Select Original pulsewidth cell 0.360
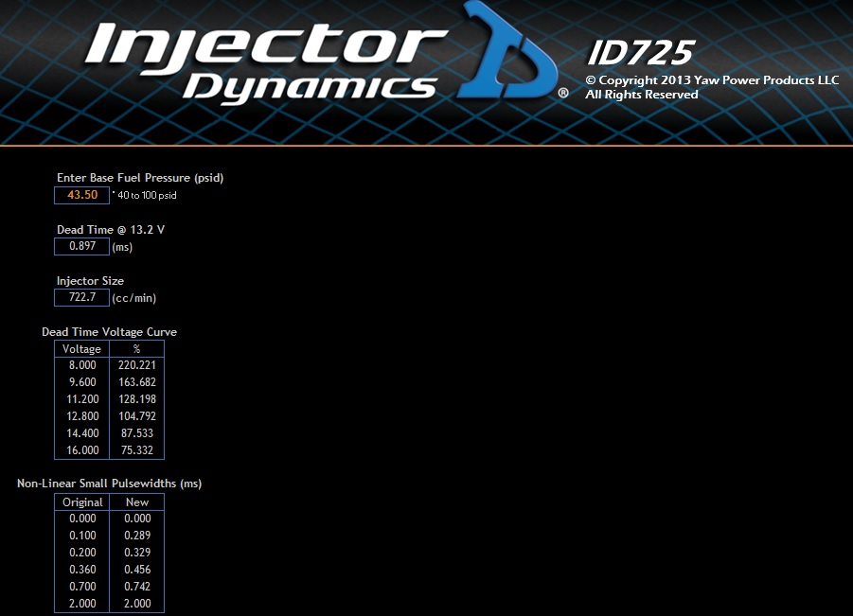The width and height of the screenshot is (853, 616). [x=81, y=570]
